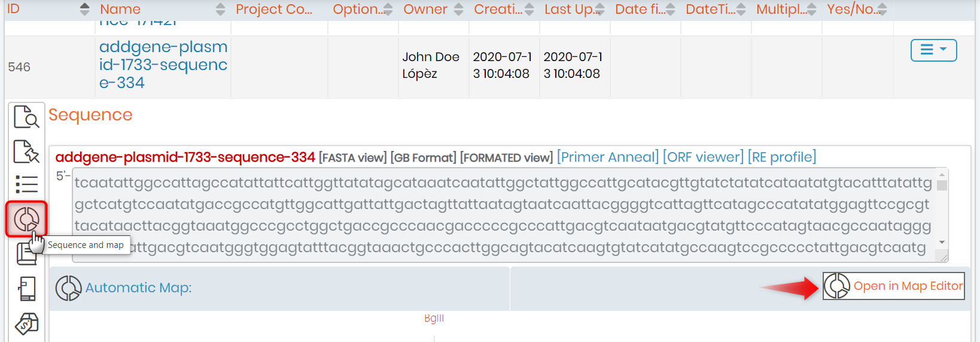
Task: Open the ORF viewer link
Action: (x=704, y=157)
